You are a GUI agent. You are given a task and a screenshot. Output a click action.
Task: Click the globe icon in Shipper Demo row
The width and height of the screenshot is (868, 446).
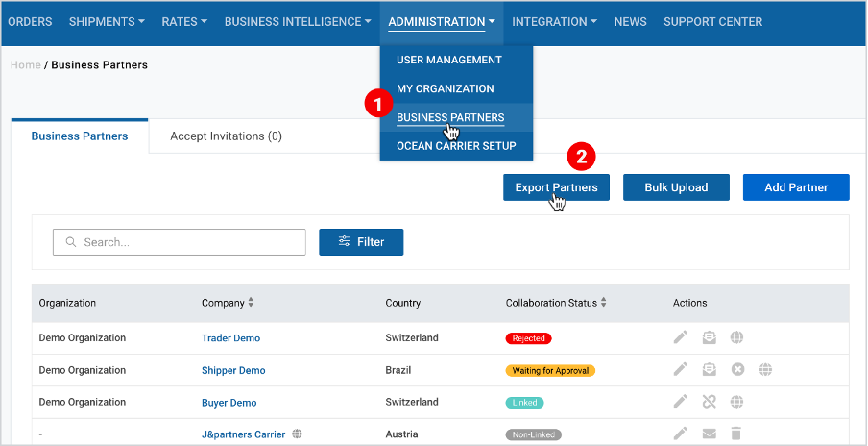765,369
